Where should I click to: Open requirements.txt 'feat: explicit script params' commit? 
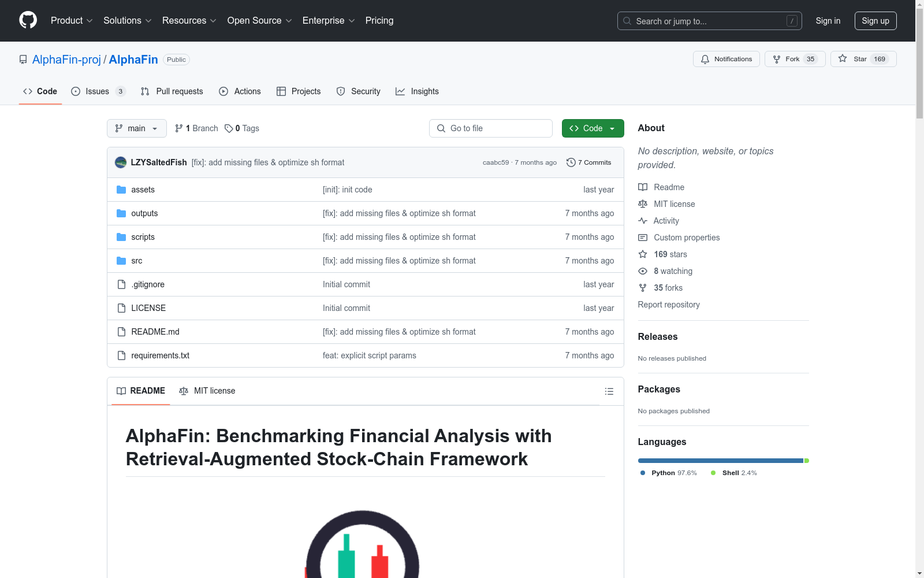[370, 355]
